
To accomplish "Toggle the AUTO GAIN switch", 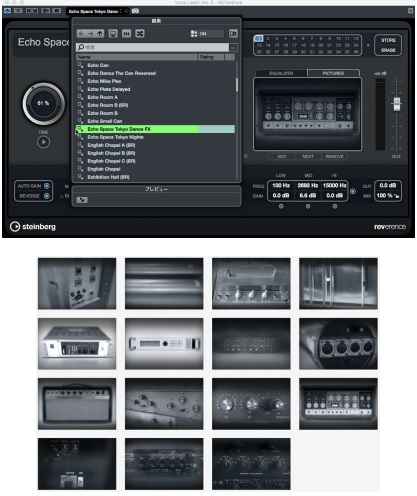I will (47, 186).
